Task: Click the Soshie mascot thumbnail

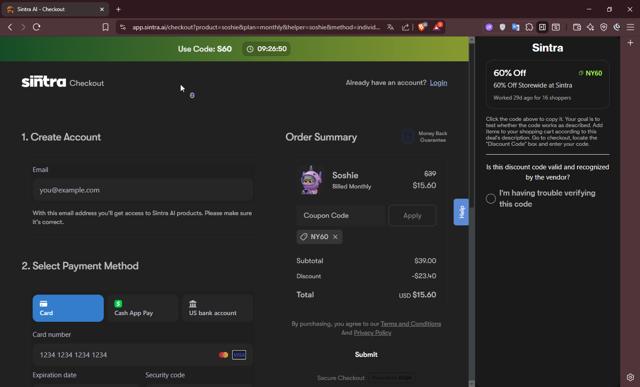Action: click(x=311, y=180)
